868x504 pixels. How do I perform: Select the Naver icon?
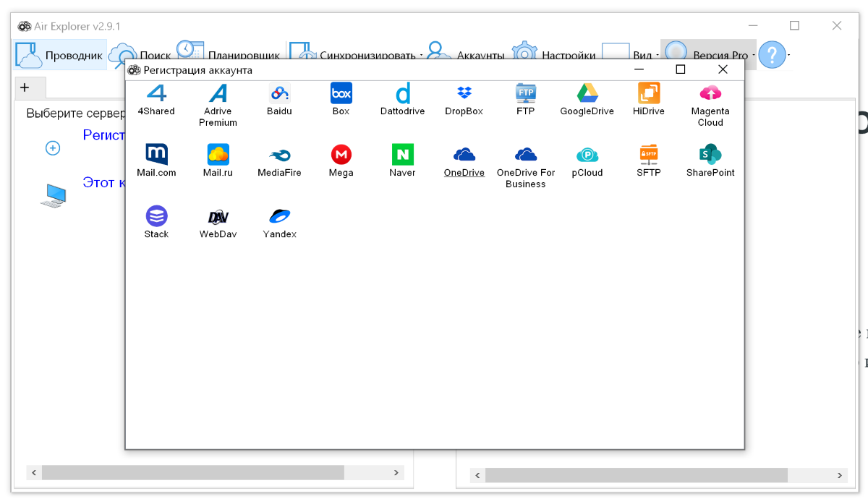pos(403,155)
